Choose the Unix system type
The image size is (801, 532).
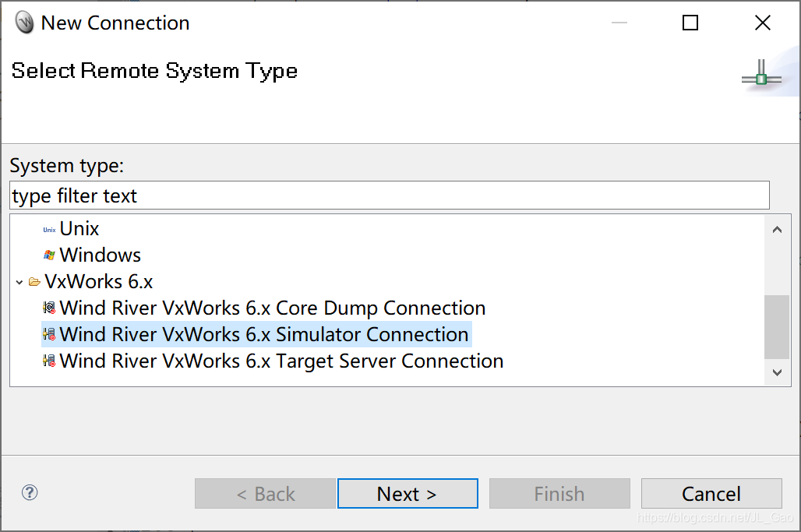click(79, 229)
